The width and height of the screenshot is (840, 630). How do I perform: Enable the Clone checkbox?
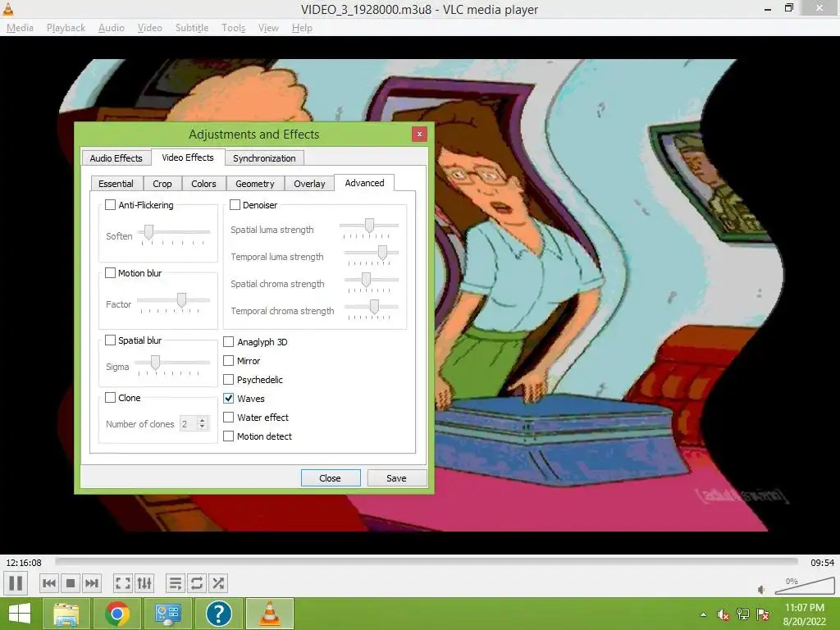[111, 398]
